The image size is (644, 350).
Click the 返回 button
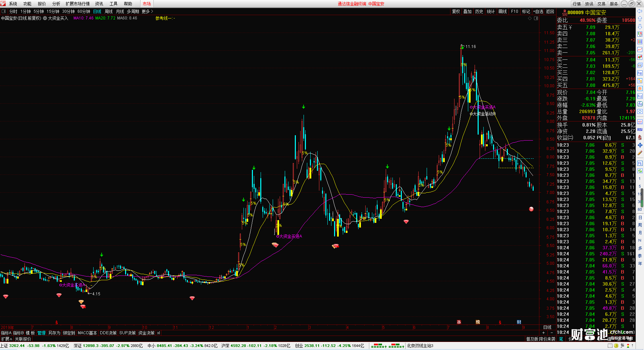tap(550, 11)
